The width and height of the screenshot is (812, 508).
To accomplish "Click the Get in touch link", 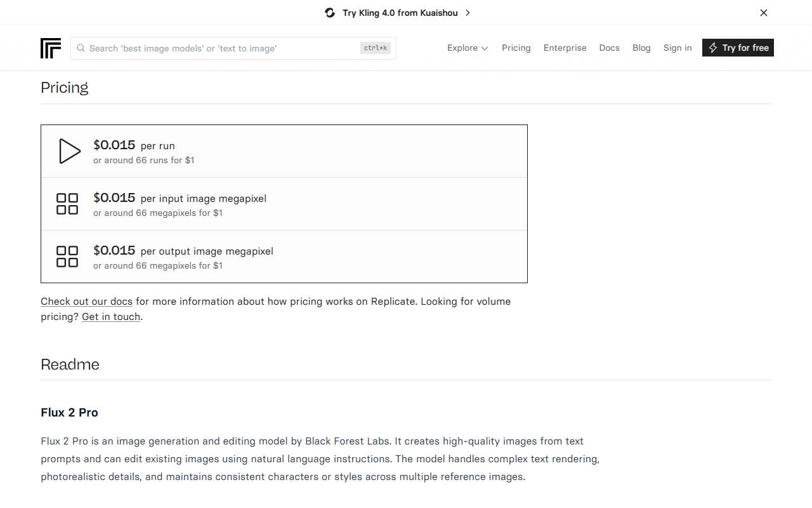I will pyautogui.click(x=111, y=316).
